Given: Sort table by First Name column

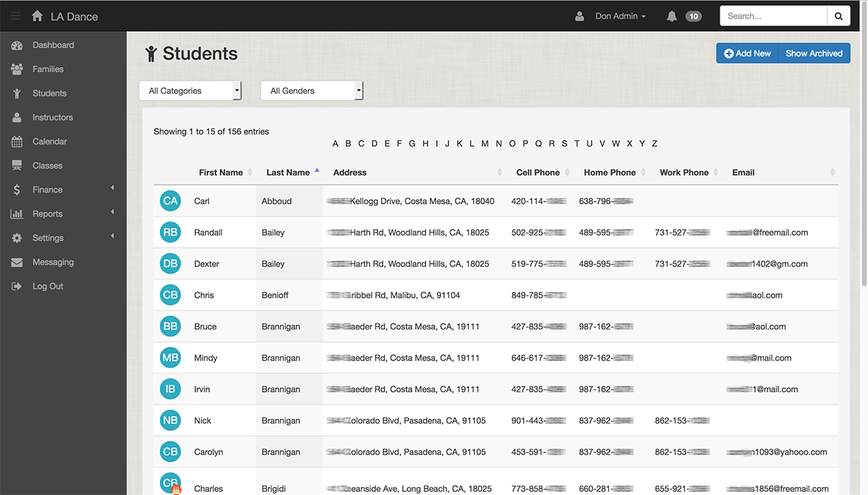Looking at the screenshot, I should pos(221,173).
